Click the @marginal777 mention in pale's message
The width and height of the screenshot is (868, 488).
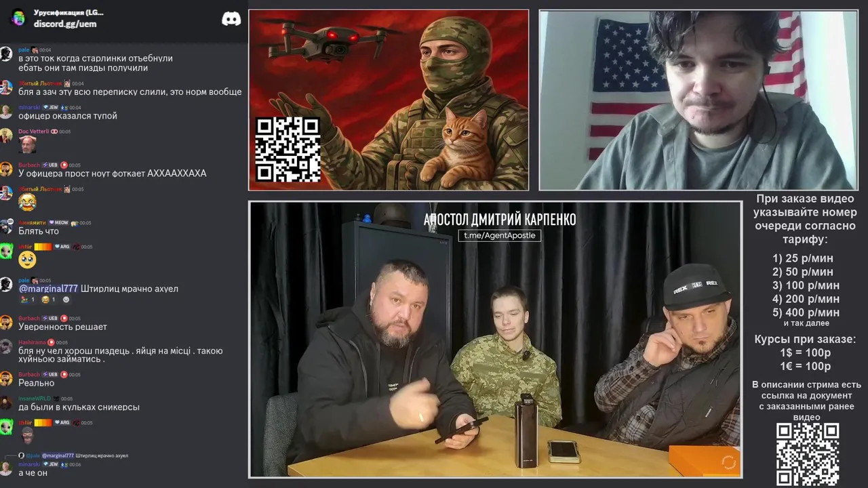tap(48, 289)
